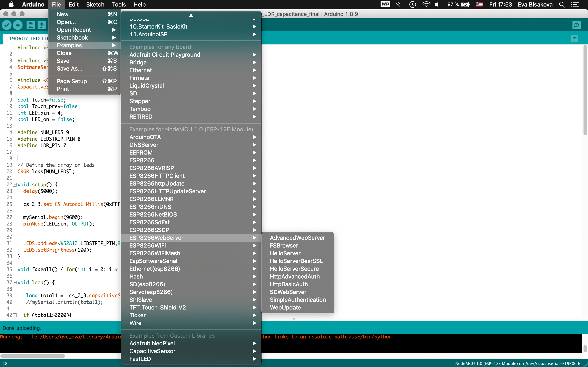Choose Save As… from File menu

69,69
